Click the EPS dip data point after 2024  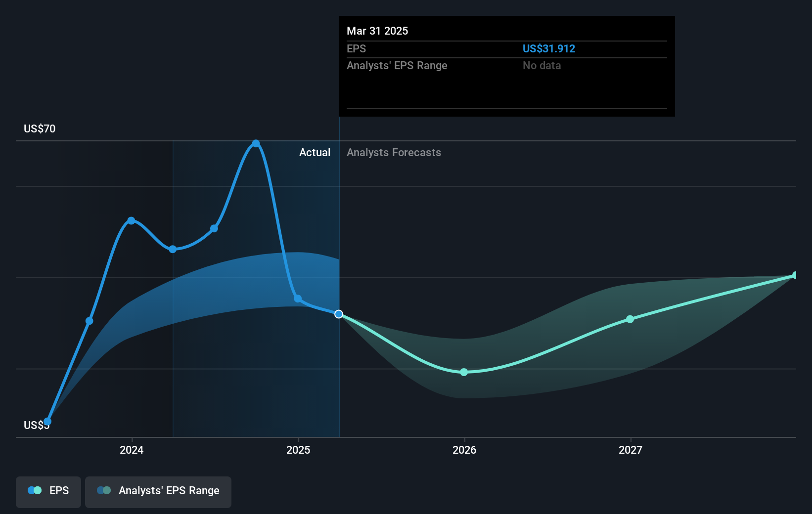tap(173, 249)
